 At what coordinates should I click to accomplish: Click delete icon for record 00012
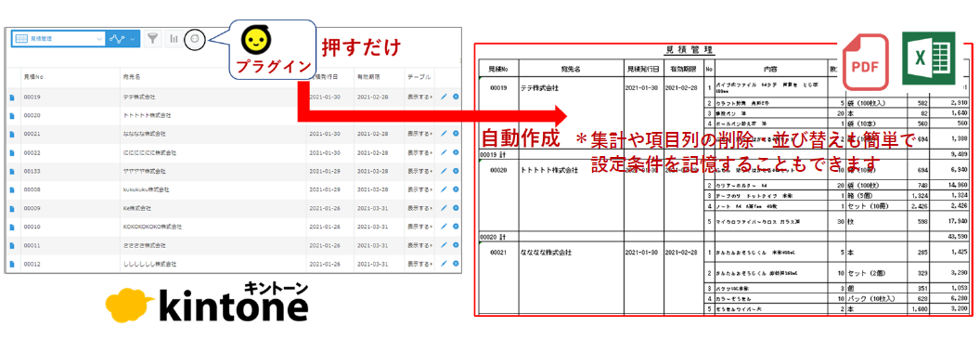(x=456, y=264)
